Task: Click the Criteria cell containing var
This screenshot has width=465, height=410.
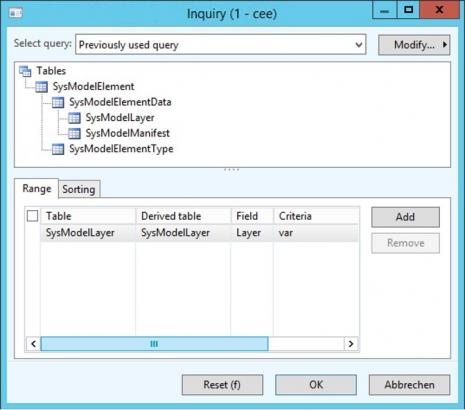Action: coord(316,233)
